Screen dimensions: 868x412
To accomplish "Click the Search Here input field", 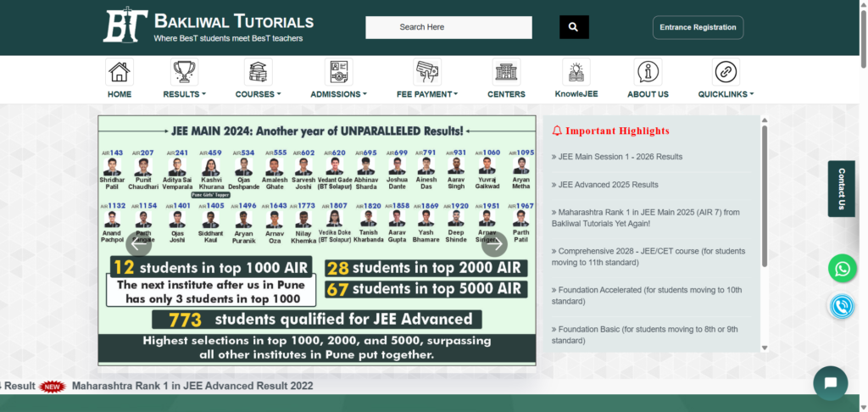I will coord(448,27).
